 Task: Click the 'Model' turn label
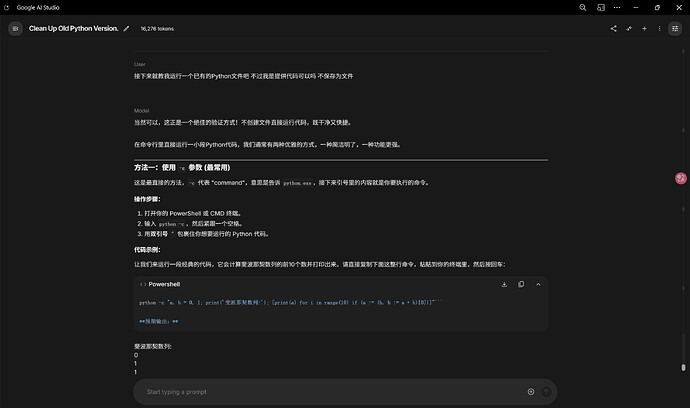(141, 110)
